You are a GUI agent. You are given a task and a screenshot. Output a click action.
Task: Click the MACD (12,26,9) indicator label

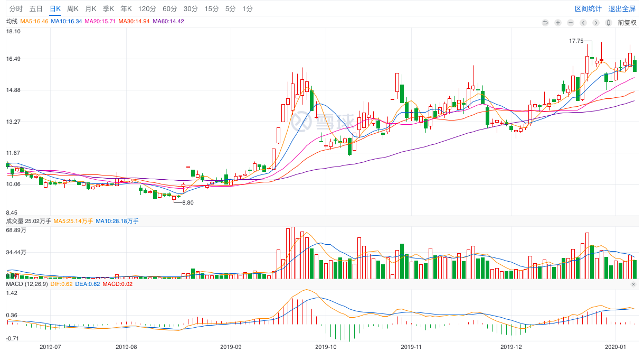point(27,284)
